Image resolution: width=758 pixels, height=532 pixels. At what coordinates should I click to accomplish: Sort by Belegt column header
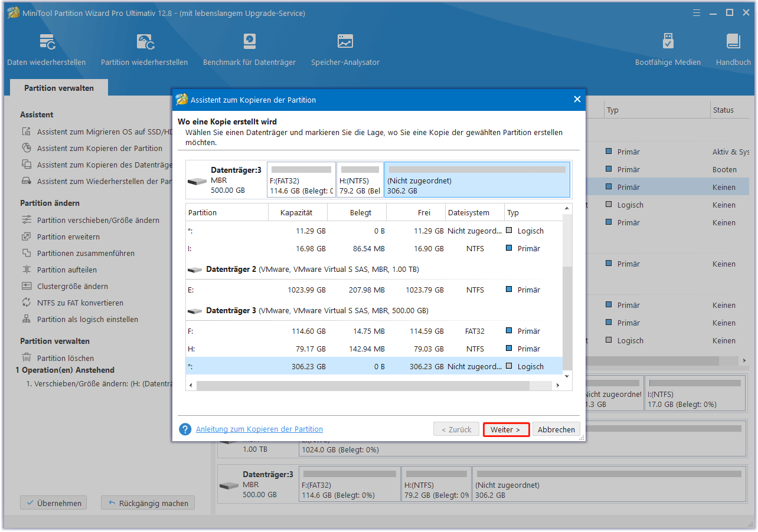tap(357, 212)
